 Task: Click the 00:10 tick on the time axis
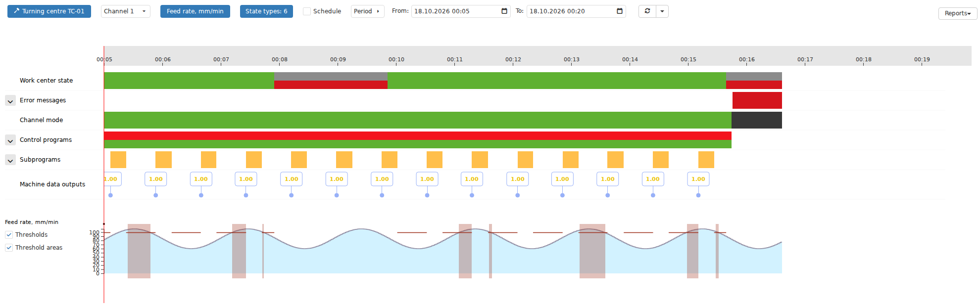[396, 60]
